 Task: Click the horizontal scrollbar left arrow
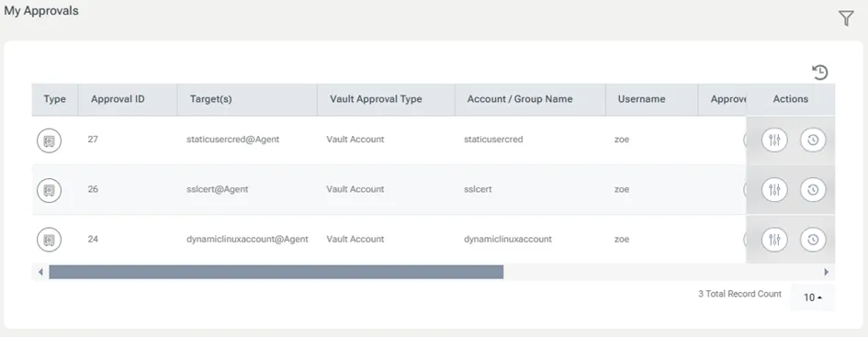coord(40,272)
